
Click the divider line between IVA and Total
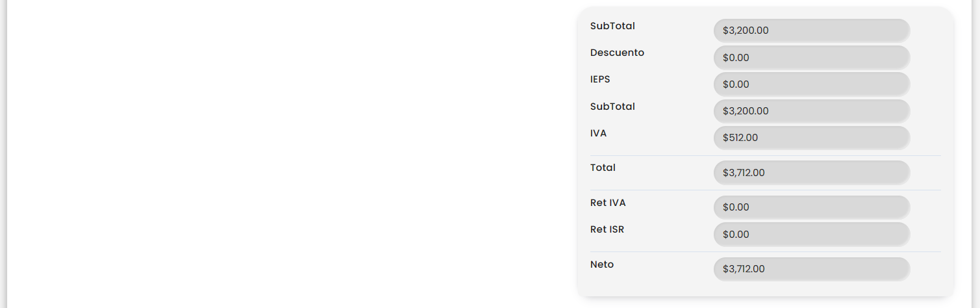765,156
